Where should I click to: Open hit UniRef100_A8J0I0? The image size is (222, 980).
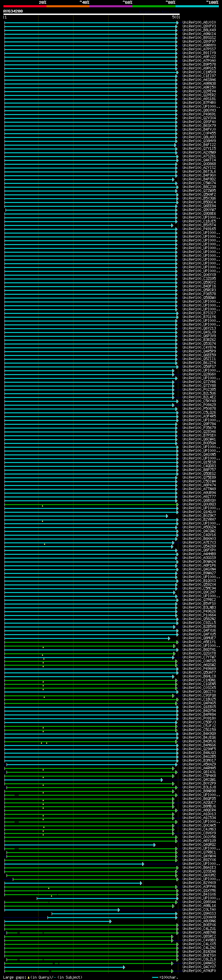tap(199, 23)
